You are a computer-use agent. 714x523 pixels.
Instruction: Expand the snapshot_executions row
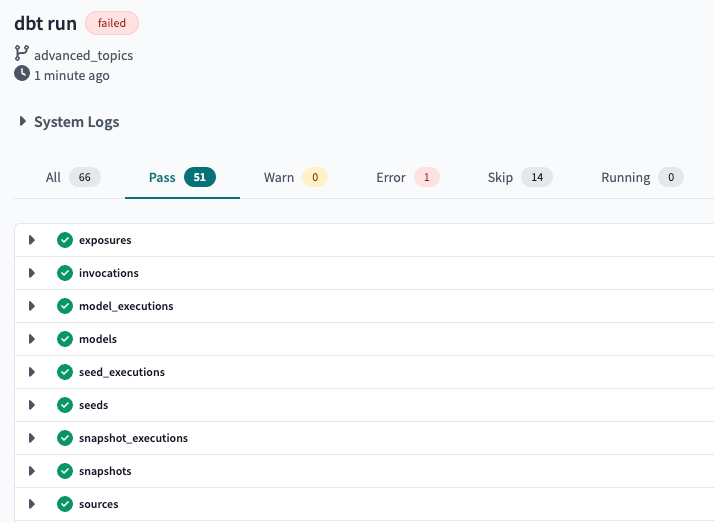[x=31, y=438]
